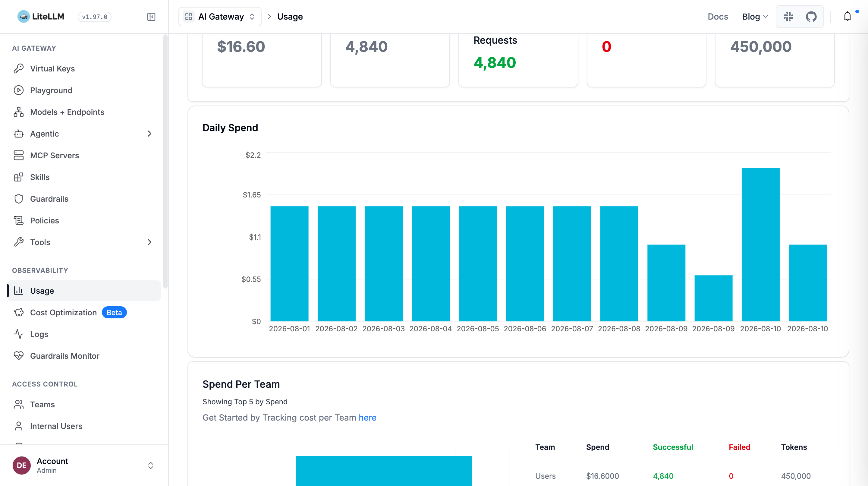Click the Virtual Keys key icon
The image size is (868, 486).
19,68
